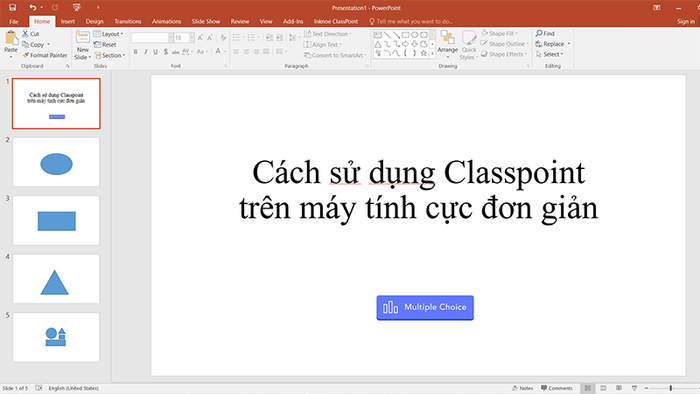Expand the Layout dropdown
Image resolution: width=700 pixels, height=394 pixels.
click(108, 34)
